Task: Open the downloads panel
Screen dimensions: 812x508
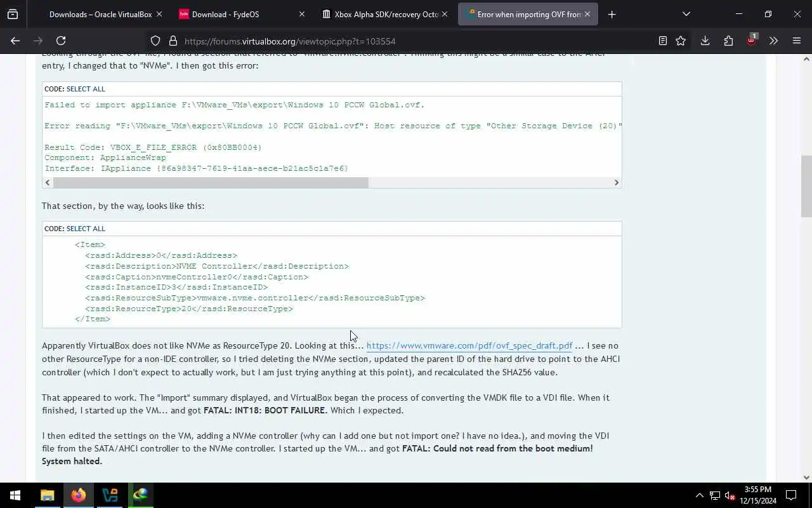Action: click(x=705, y=41)
